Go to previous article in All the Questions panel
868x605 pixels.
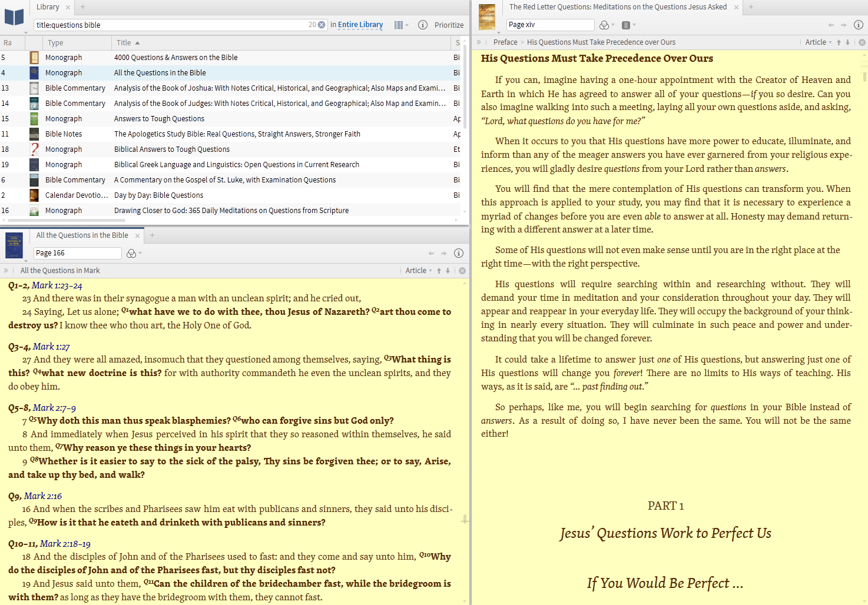pyautogui.click(x=439, y=271)
